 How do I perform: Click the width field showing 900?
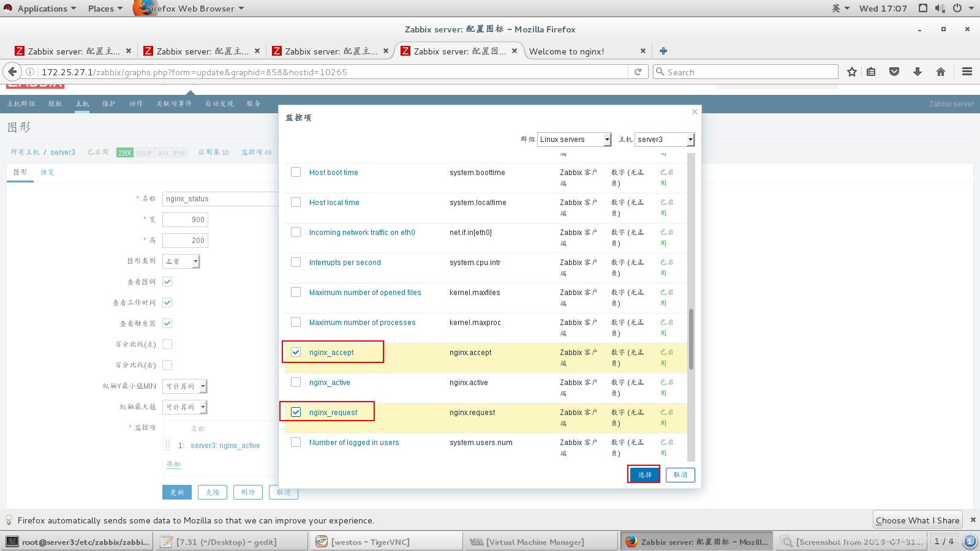click(185, 220)
